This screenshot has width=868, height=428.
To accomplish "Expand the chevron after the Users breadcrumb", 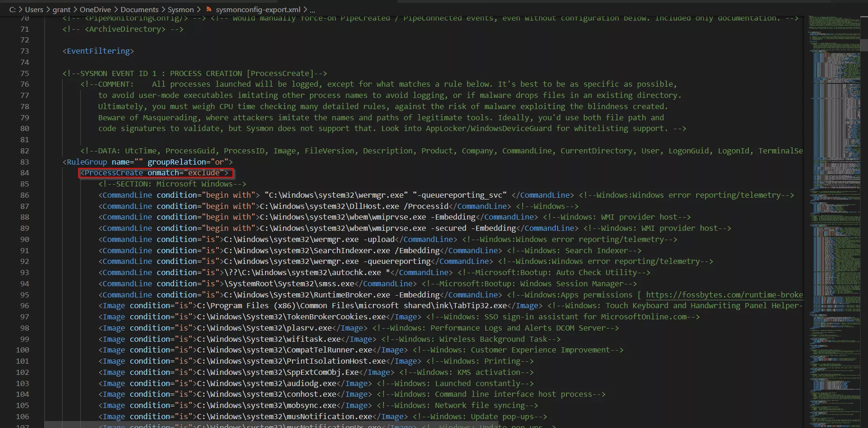I will pyautogui.click(x=49, y=9).
